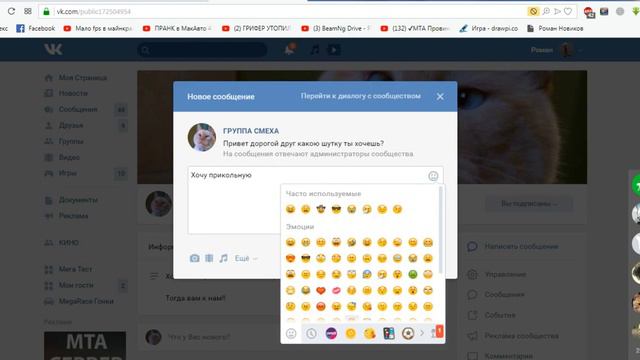Open the ГРУППА СМЕХА group name link
This screenshot has width=640, height=360.
pos(251,131)
